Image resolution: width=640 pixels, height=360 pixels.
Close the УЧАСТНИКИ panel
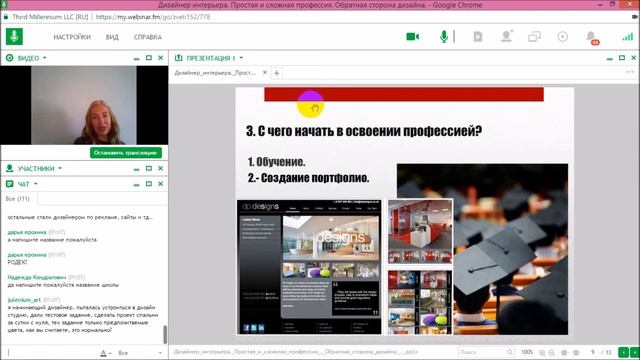[161, 168]
